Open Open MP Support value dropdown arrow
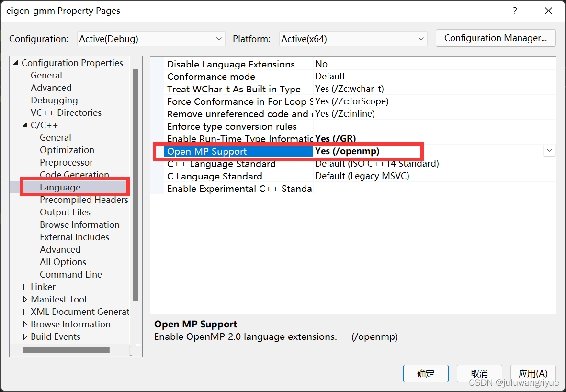This screenshot has height=392, width=566. pos(549,150)
